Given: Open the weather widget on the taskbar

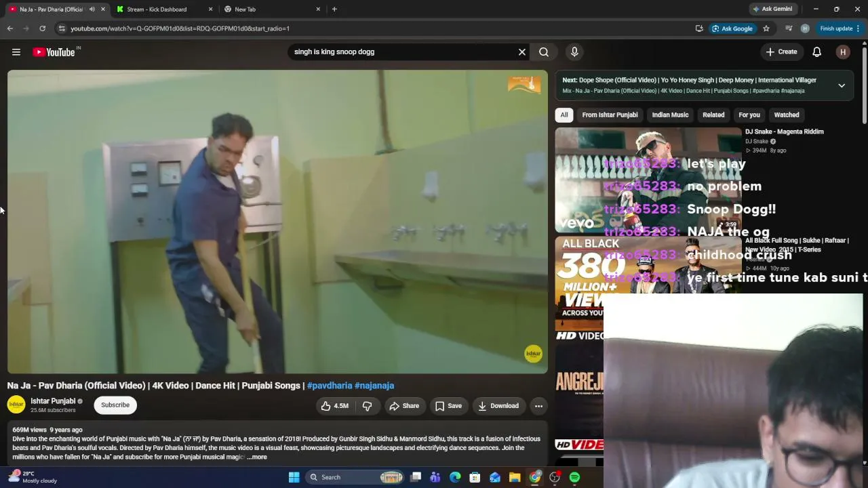Looking at the screenshot, I should [33, 477].
